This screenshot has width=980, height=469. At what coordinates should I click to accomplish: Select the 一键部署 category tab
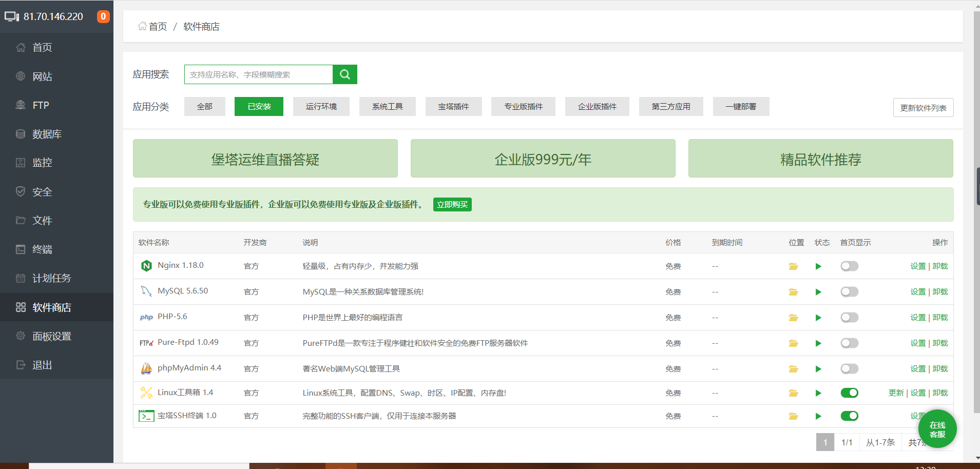point(741,106)
